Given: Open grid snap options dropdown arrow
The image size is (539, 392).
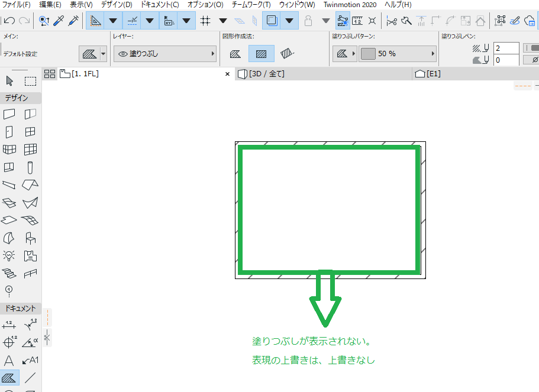Looking at the screenshot, I should click(x=223, y=21).
